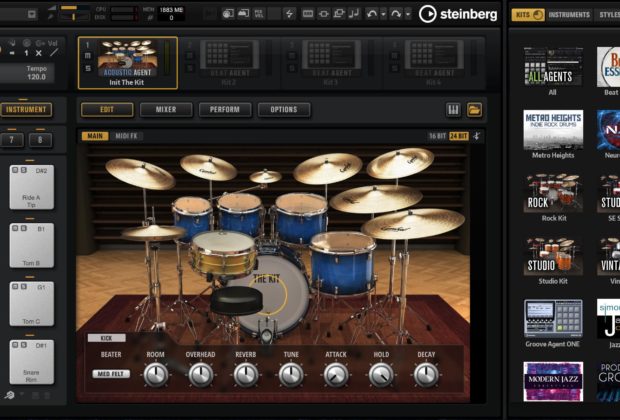The width and height of the screenshot is (620, 420).
Task: Select the Beat Agent Kit 2 slot
Action: click(229, 63)
